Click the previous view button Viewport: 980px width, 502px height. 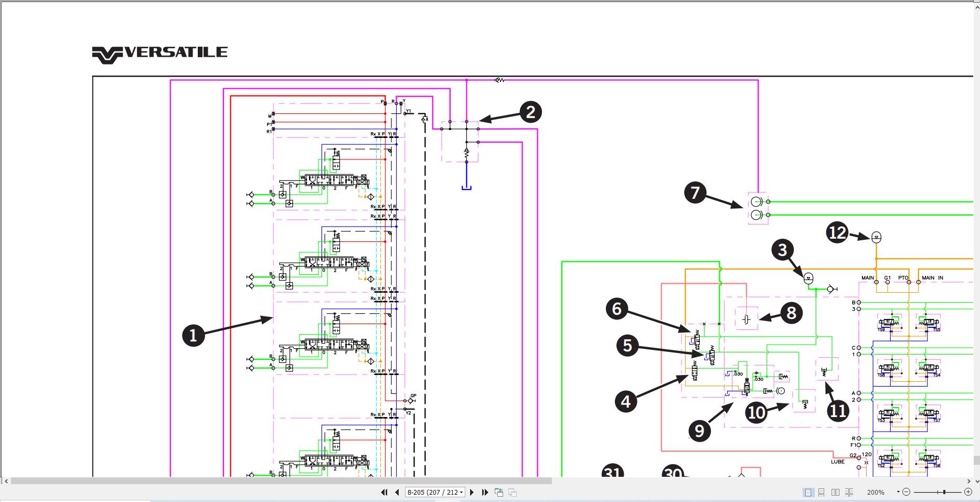coord(499,492)
